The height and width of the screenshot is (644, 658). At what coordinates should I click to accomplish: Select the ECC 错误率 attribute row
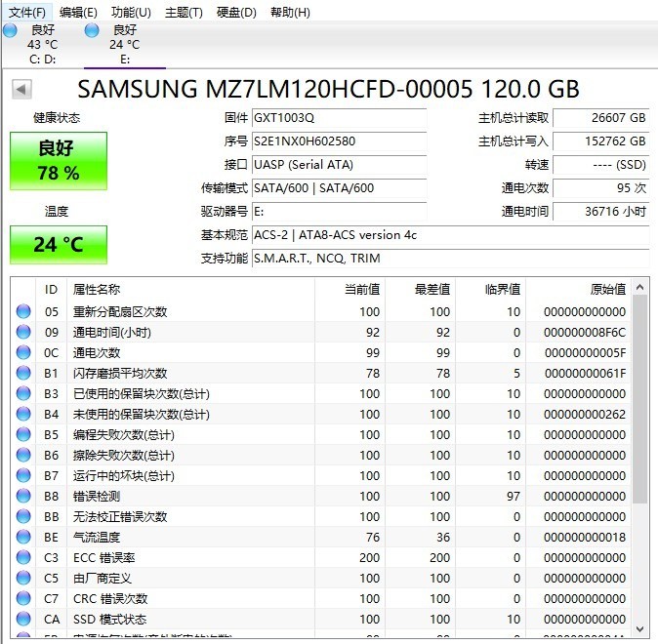[x=321, y=557]
